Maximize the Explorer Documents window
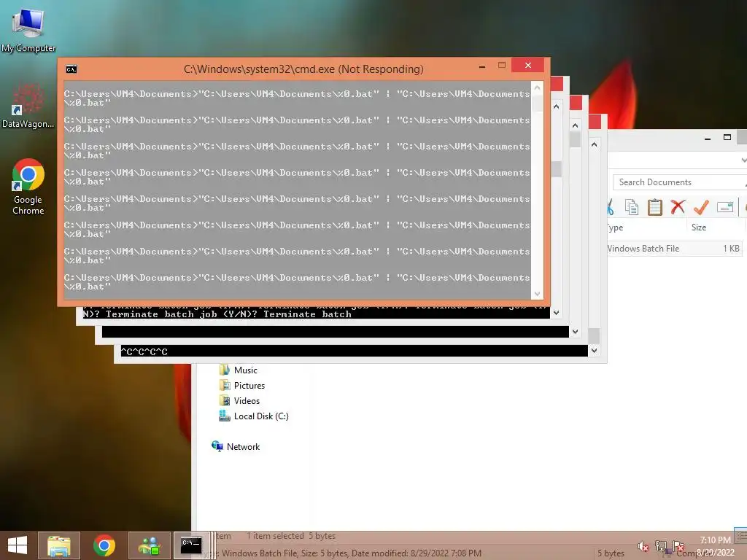Screen dimensions: 747x560 click(x=727, y=138)
